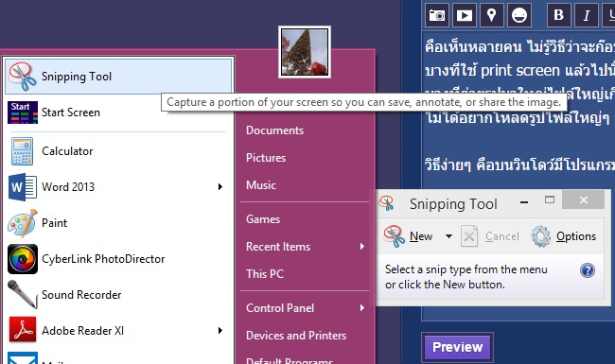
Task: Open Snipping Tool Options
Action: pyautogui.click(x=564, y=236)
